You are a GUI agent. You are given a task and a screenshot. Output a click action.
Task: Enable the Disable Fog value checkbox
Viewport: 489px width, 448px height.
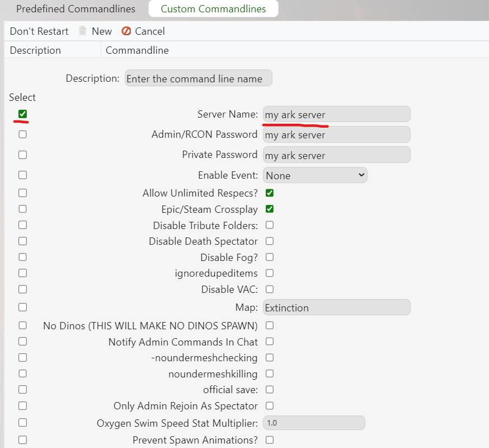pos(270,257)
